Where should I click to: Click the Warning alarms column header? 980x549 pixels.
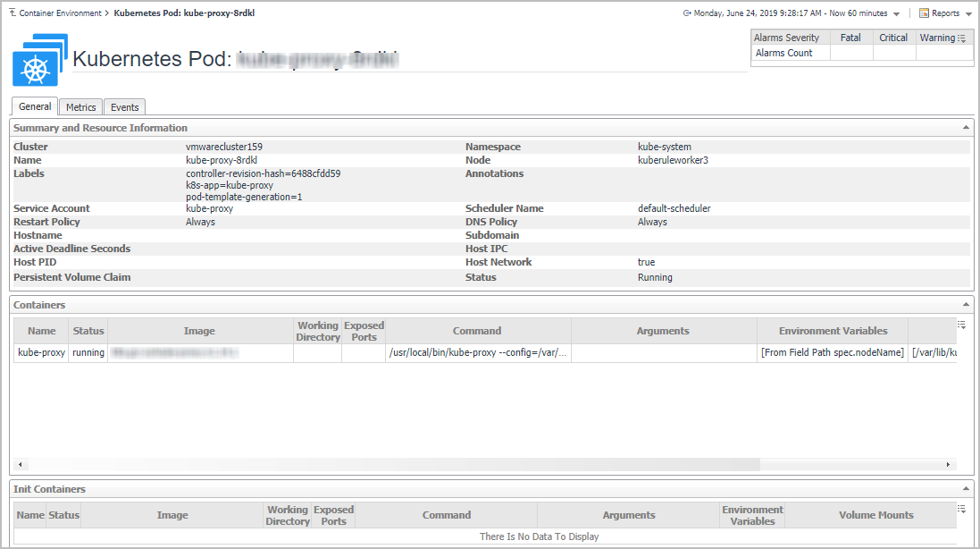(937, 38)
